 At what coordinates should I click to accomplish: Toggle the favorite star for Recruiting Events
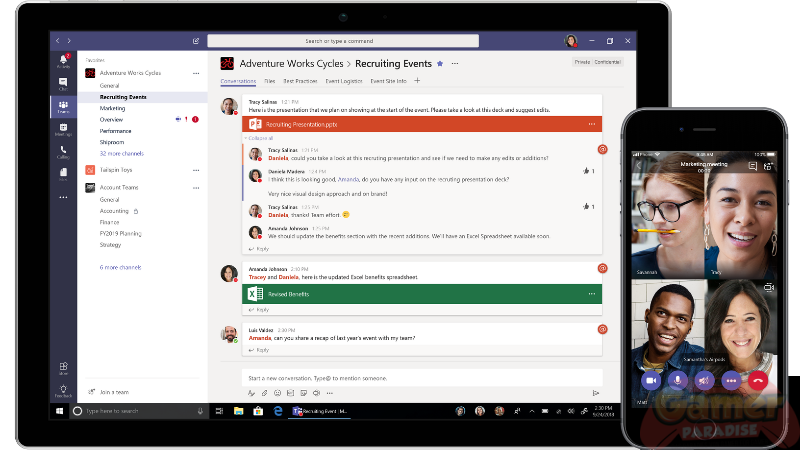(x=440, y=63)
